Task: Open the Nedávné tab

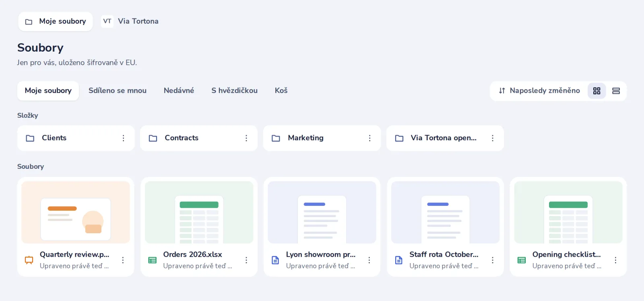Action: pyautogui.click(x=179, y=91)
